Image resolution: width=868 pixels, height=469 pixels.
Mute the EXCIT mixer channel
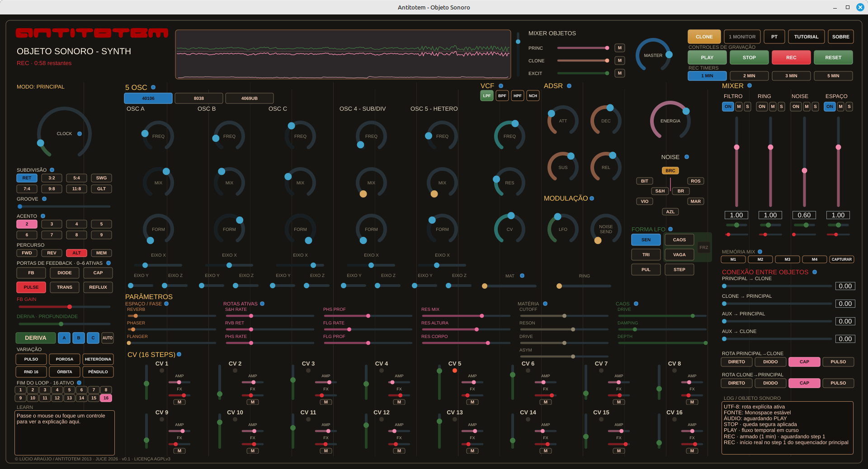620,73
